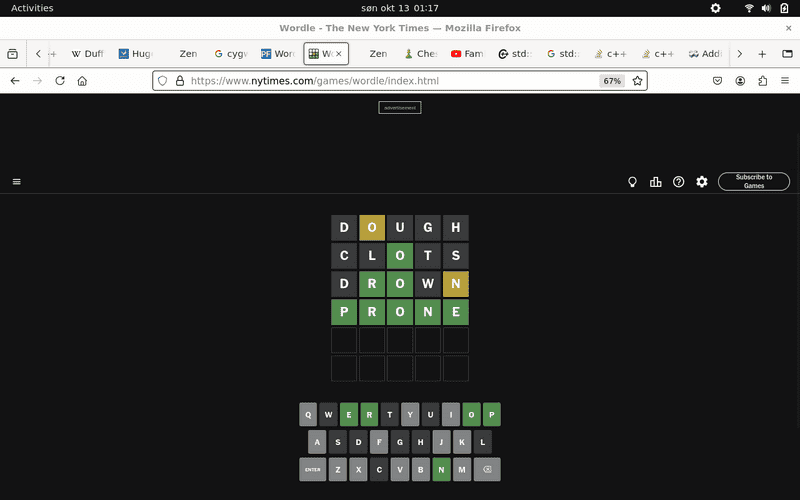Viewport: 800px width, 500px height.
Task: Tap the F key on Wordle keyboard
Action: click(379, 442)
